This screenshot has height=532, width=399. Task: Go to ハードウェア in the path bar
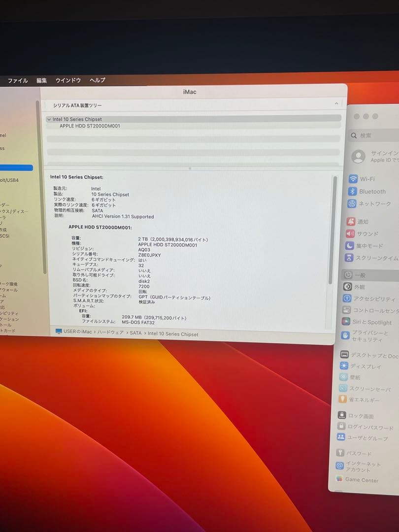click(111, 333)
